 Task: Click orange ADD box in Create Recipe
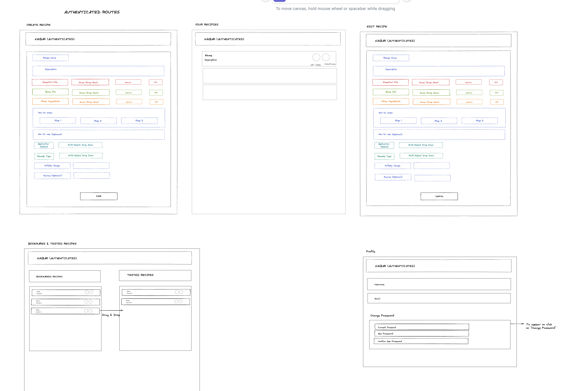(156, 102)
